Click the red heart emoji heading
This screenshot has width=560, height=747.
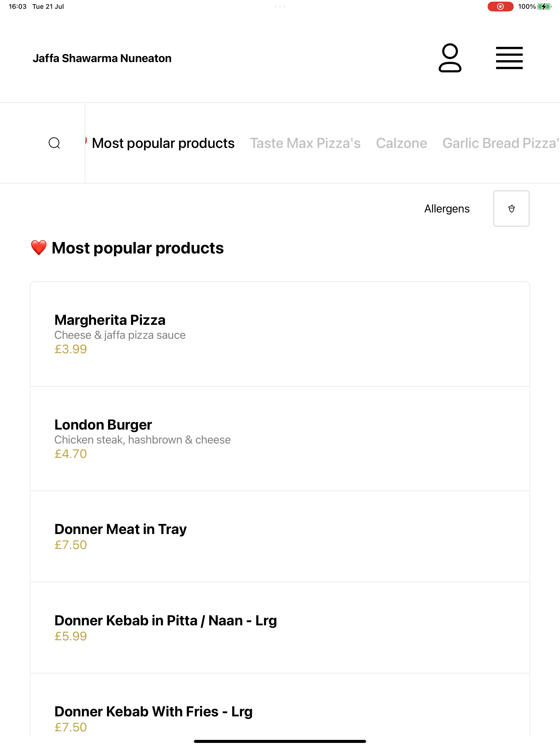pos(39,248)
